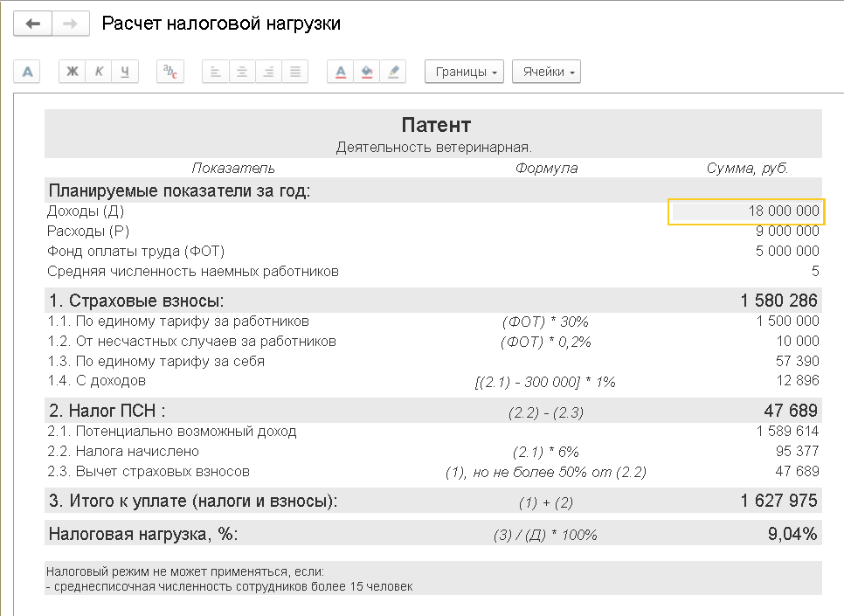Screen dimensions: 844x616
Task: Click the back navigation arrow
Action: 33,24
